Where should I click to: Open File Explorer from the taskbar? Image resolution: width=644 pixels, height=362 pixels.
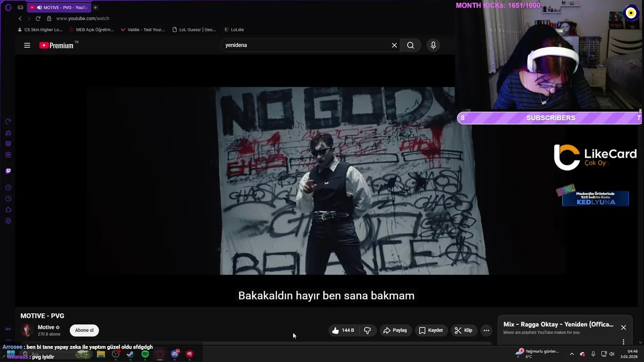point(101,354)
